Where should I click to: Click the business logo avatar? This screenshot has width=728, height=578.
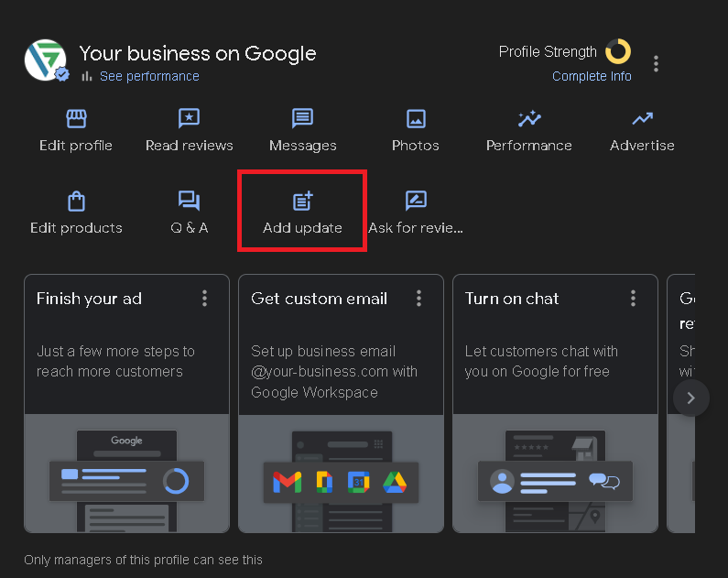coord(46,60)
